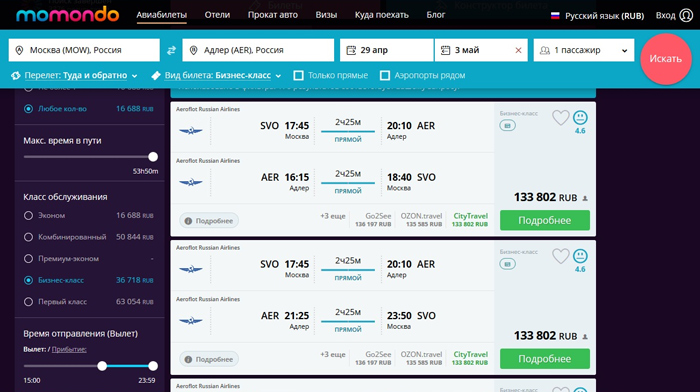This screenshot has height=392, width=700.
Task: Open the Отели menu item
Action: (x=217, y=15)
